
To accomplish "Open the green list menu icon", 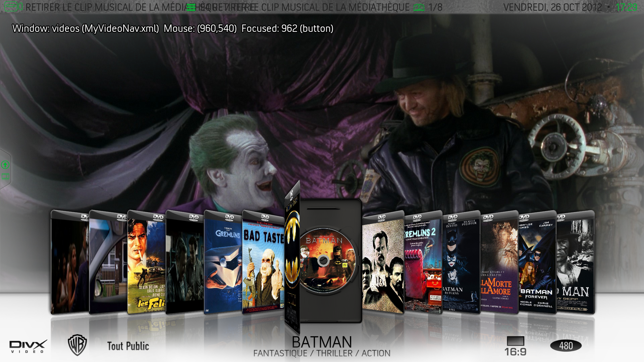I will click(x=191, y=7).
